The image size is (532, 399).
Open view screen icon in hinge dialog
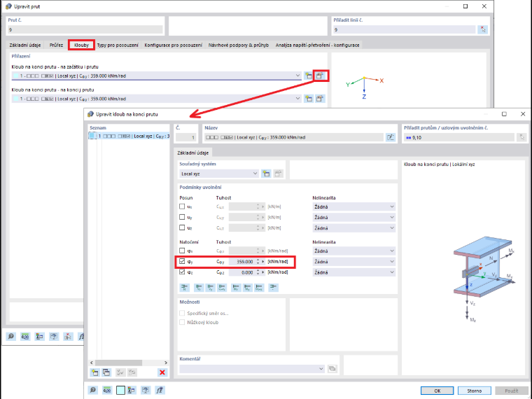point(146,390)
